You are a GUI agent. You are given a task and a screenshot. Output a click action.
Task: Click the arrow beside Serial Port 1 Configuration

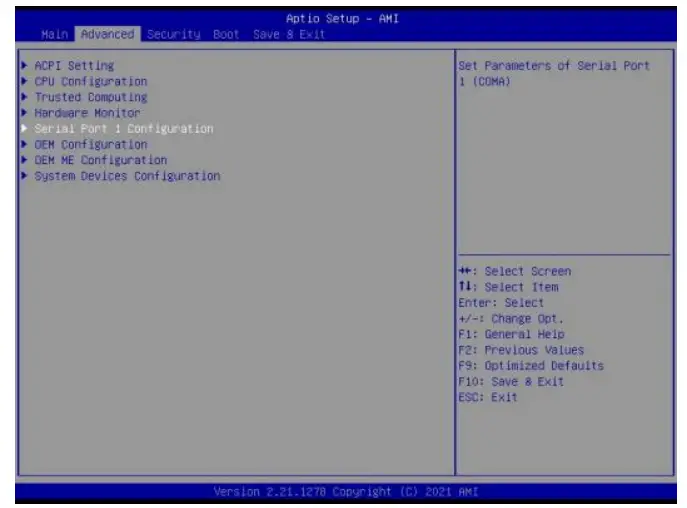pos(25,128)
